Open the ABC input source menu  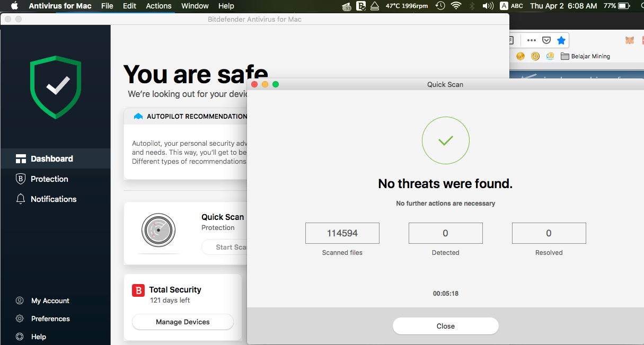point(511,6)
